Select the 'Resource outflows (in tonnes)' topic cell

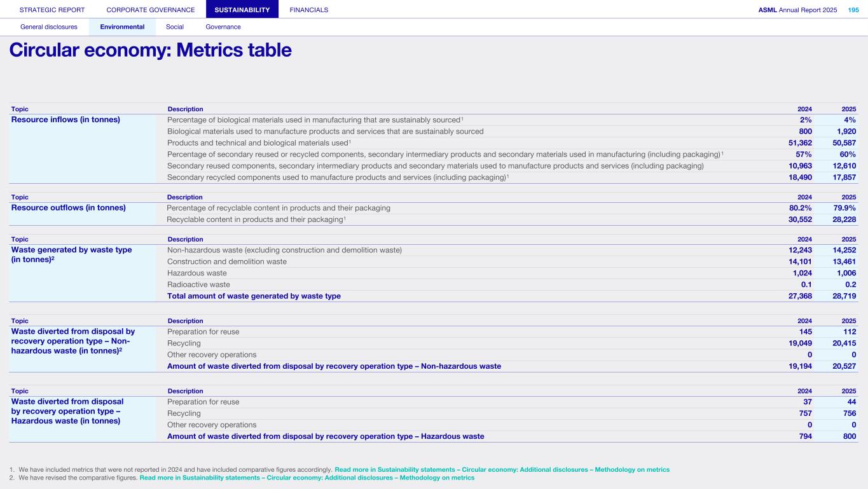(x=69, y=208)
